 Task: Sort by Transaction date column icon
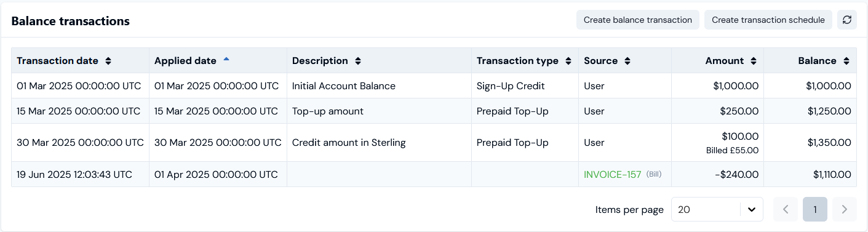click(108, 61)
